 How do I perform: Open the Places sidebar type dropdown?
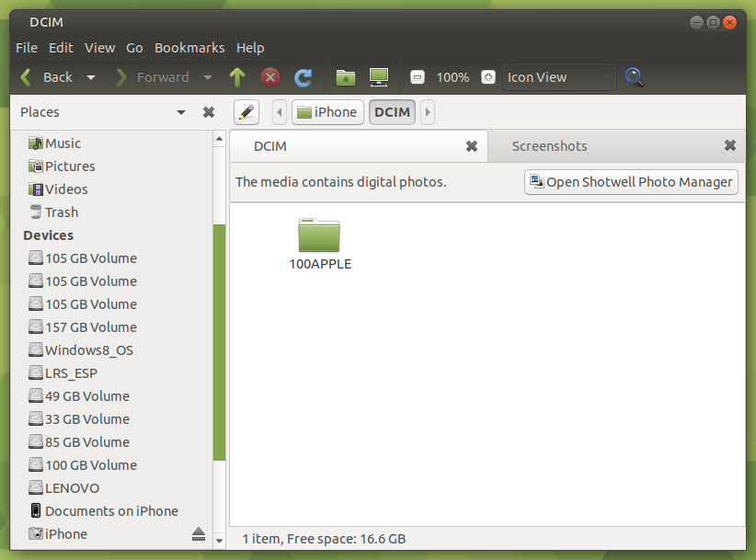tap(181, 113)
